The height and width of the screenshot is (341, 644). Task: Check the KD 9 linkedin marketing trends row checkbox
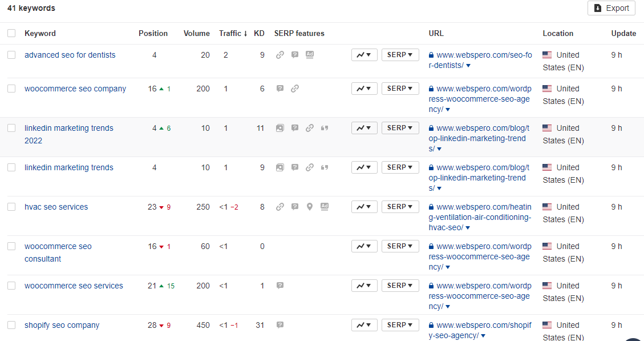click(11, 167)
